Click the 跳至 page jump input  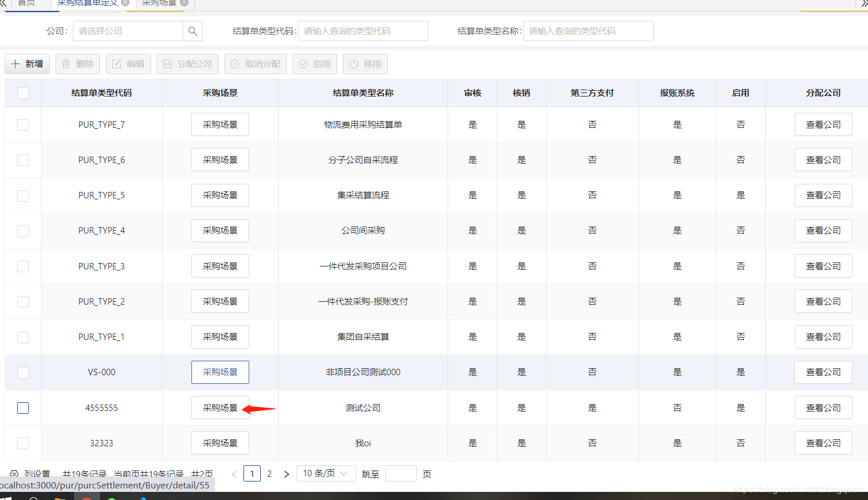[x=401, y=473]
